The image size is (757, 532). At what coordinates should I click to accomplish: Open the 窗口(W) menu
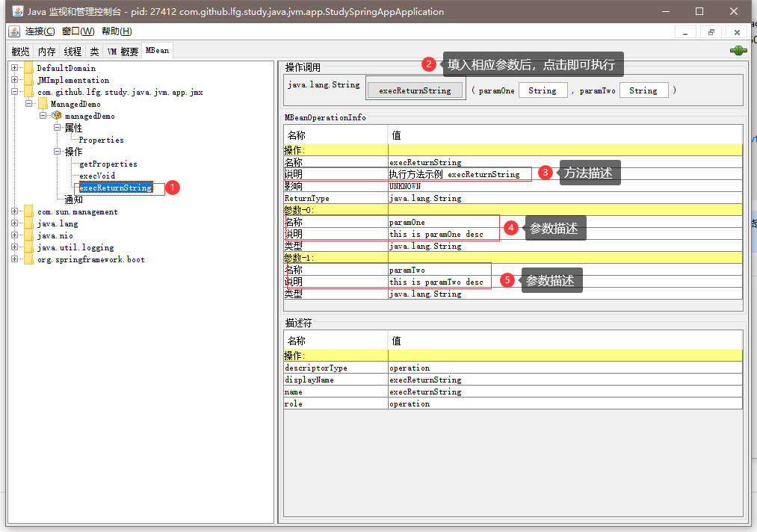pos(78,31)
